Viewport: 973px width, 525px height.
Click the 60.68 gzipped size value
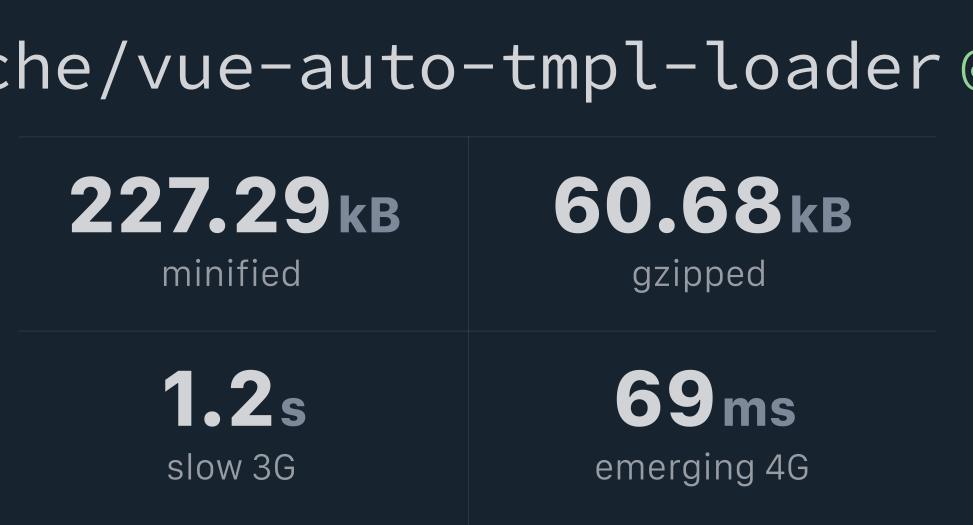point(667,206)
